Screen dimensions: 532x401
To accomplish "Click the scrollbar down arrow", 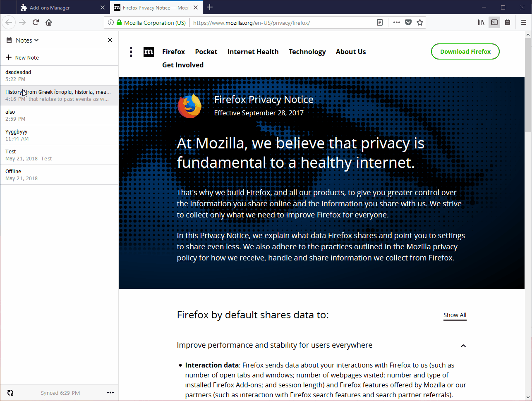I will [528, 397].
